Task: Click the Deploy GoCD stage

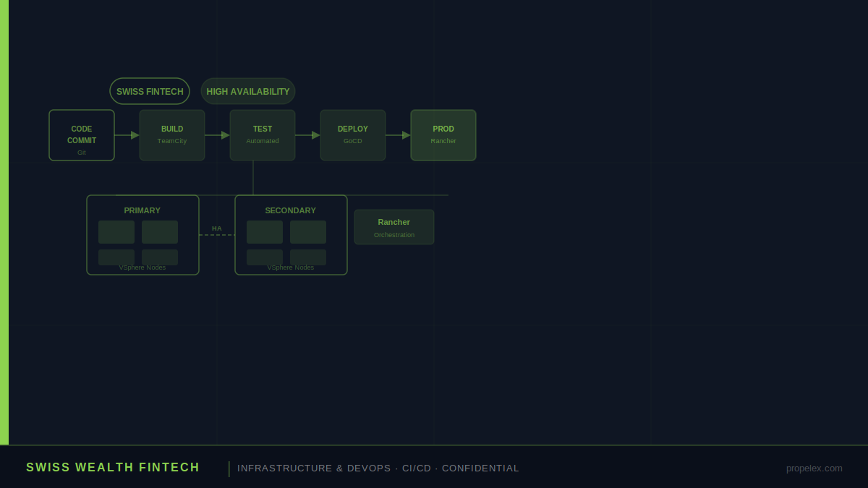Action: [x=353, y=135]
